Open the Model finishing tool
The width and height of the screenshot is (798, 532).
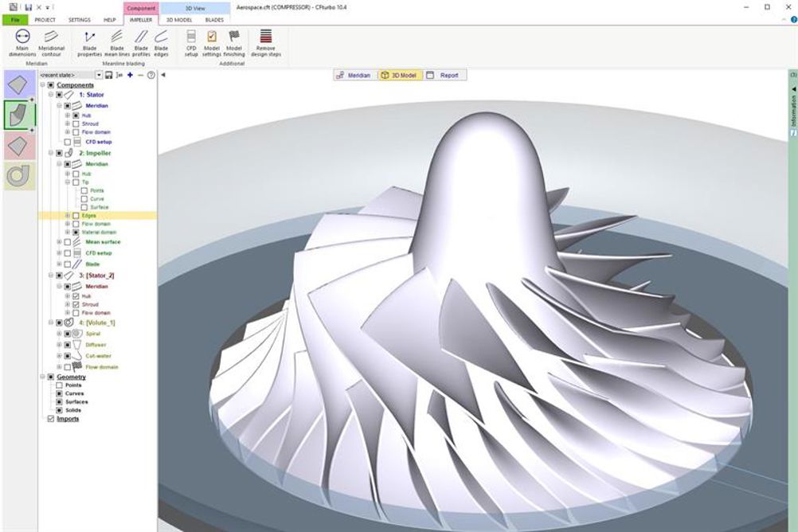[x=233, y=43]
